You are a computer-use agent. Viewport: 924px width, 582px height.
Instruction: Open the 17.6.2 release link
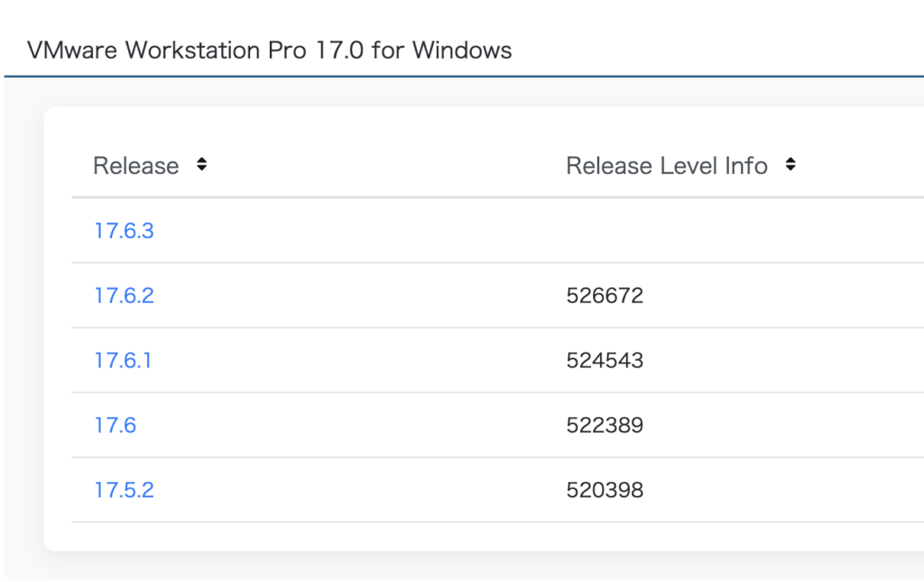[125, 296]
